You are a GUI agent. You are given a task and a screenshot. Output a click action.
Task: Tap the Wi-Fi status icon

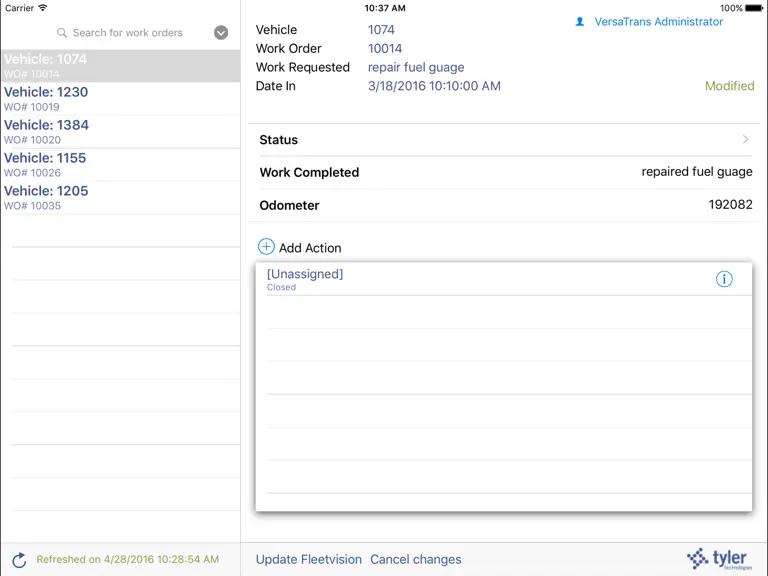(43, 8)
